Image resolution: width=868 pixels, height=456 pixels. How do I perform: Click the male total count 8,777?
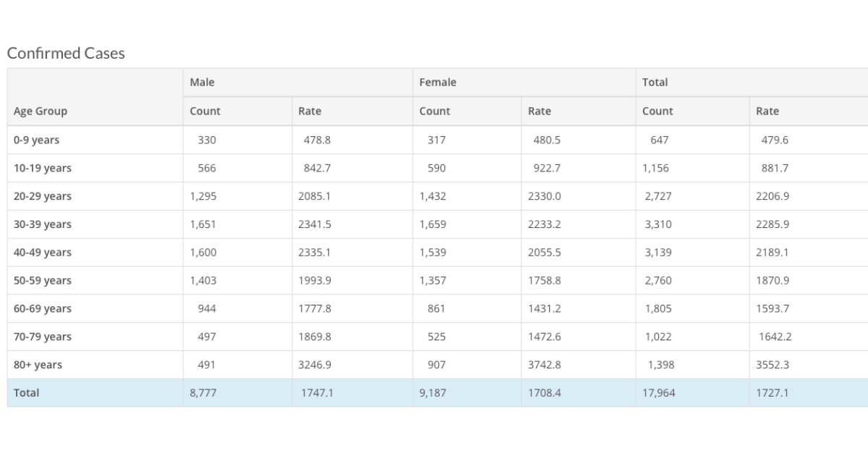click(203, 393)
